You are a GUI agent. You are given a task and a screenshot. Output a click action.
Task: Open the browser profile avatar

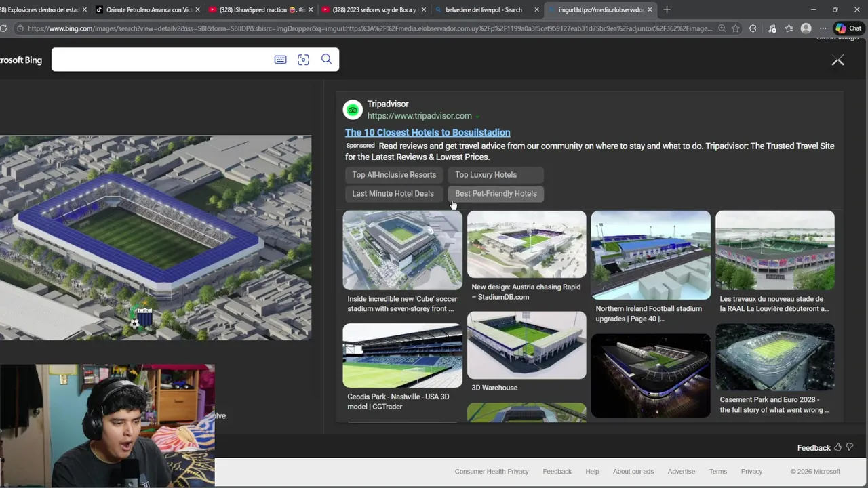pos(806,28)
